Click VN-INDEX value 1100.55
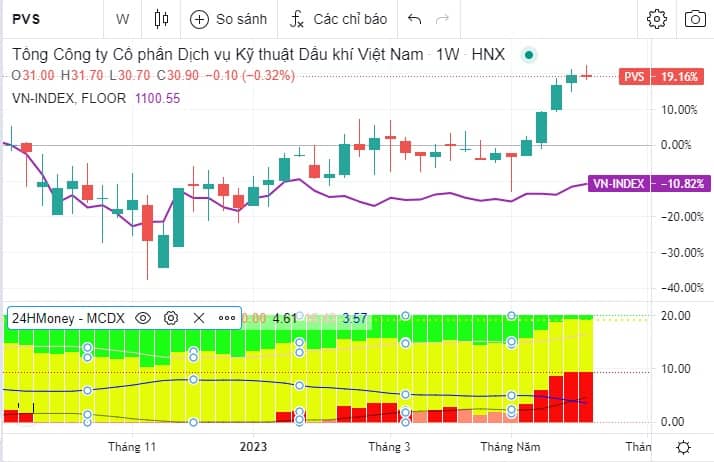The image size is (714, 462). [x=158, y=98]
